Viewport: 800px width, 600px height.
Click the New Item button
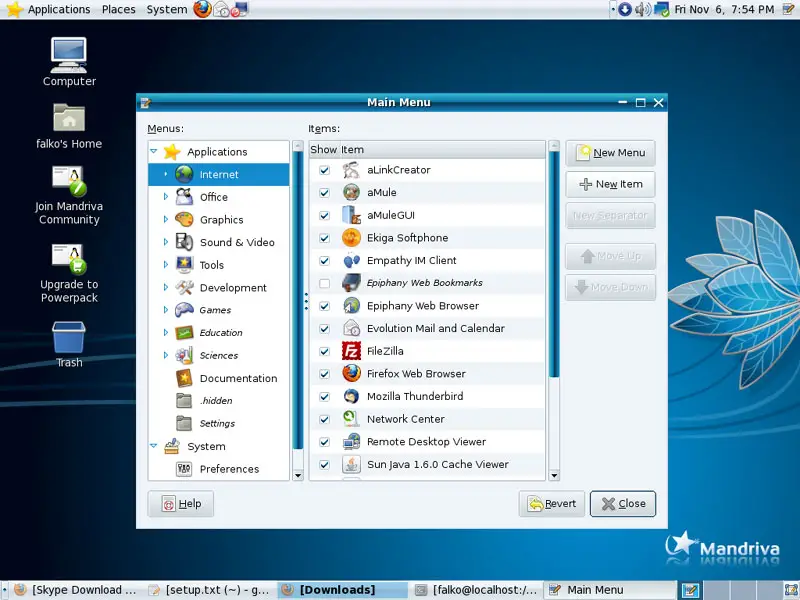(x=610, y=184)
